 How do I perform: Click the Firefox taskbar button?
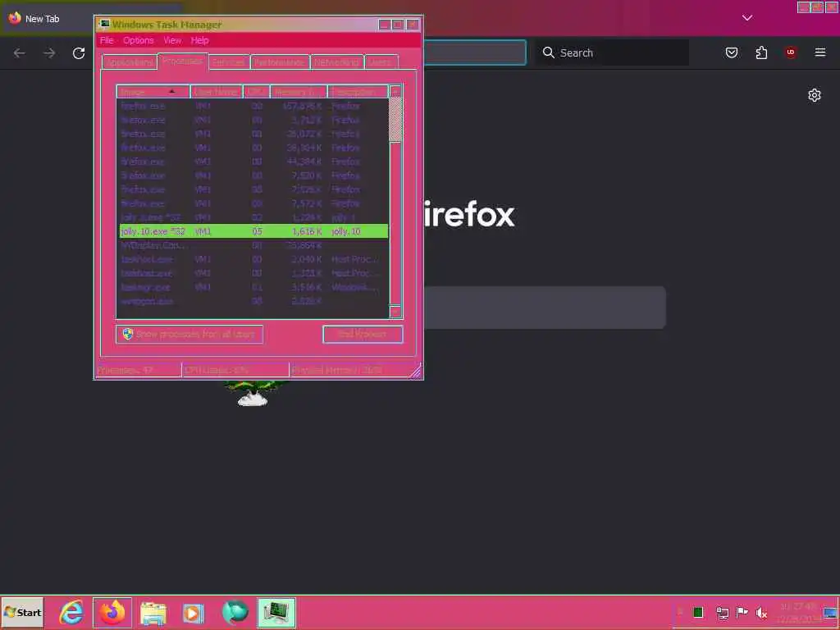tap(112, 612)
